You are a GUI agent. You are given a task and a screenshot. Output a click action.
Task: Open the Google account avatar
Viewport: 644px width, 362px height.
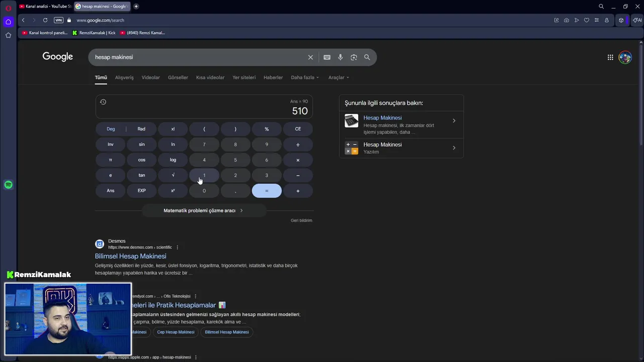[x=625, y=57]
